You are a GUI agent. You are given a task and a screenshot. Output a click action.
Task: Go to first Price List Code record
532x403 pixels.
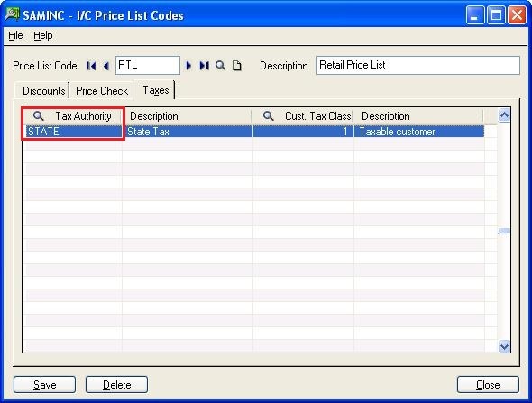point(91,66)
